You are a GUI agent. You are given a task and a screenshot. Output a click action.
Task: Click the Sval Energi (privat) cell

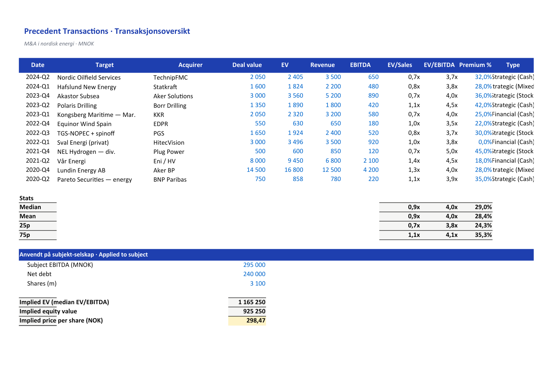pos(83,142)
